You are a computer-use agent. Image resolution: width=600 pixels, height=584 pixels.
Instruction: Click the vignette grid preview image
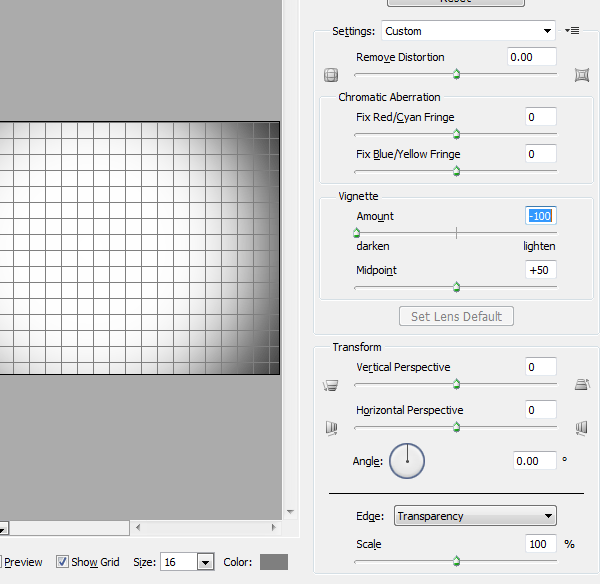pyautogui.click(x=140, y=248)
